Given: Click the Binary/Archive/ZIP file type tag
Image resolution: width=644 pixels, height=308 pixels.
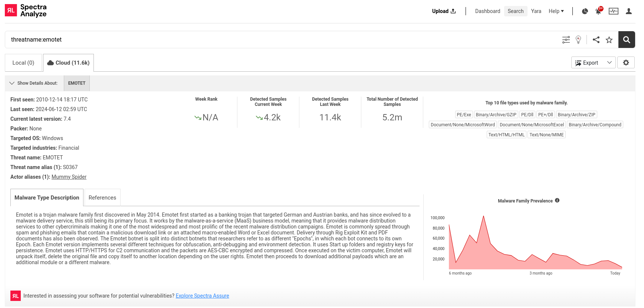Looking at the screenshot, I should click(576, 115).
